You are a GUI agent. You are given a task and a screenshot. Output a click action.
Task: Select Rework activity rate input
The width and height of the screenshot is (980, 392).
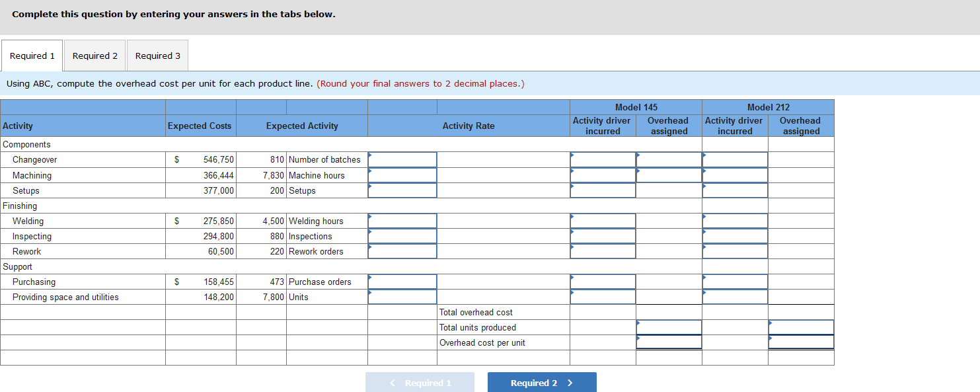(x=402, y=251)
